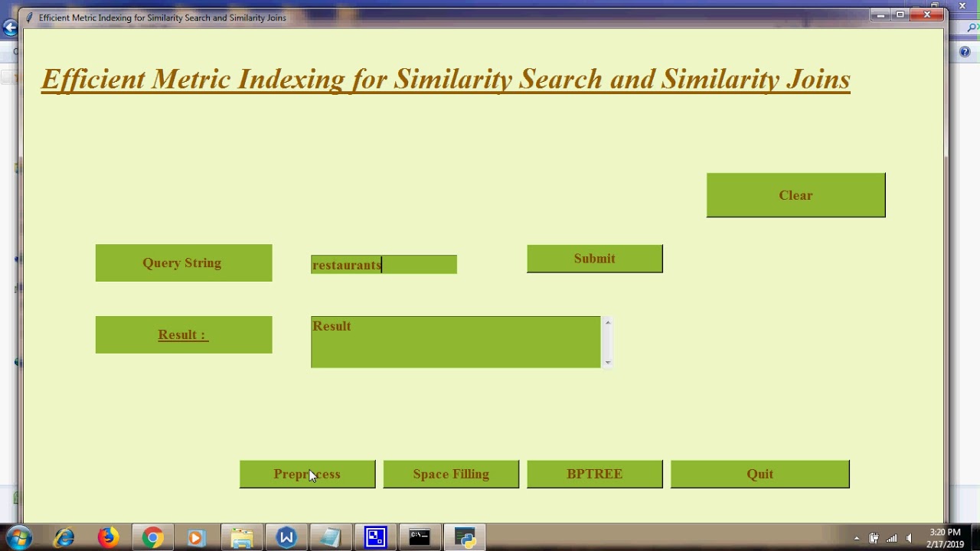The height and width of the screenshot is (551, 980).
Task: Open the notepad-style taskbar icon
Action: point(331,538)
